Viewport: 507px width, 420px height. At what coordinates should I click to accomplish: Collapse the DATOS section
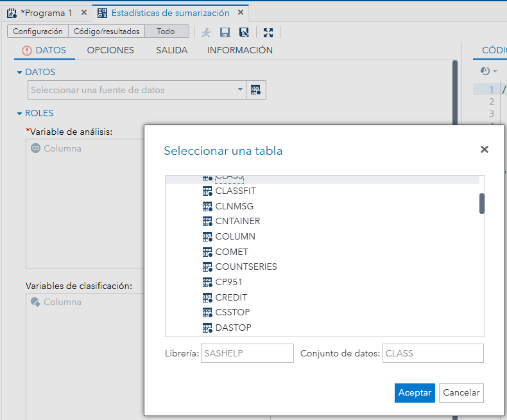(x=20, y=73)
